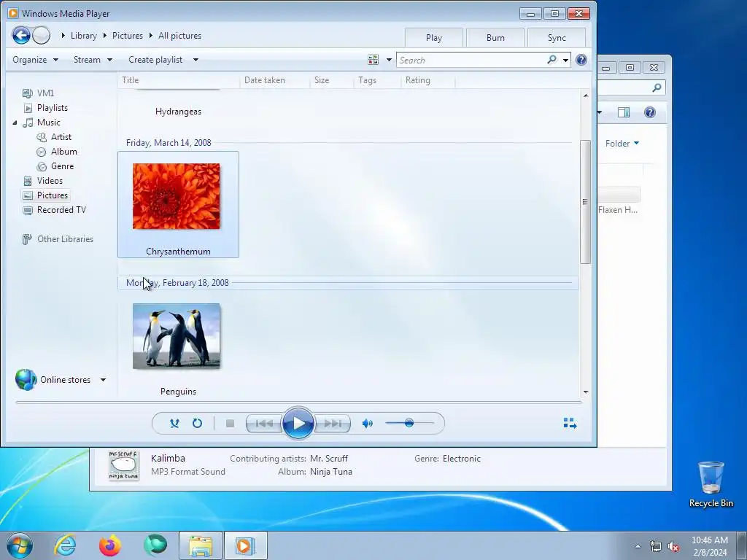This screenshot has height=560, width=747.
Task: Turn shuffle on
Action: [x=174, y=423]
